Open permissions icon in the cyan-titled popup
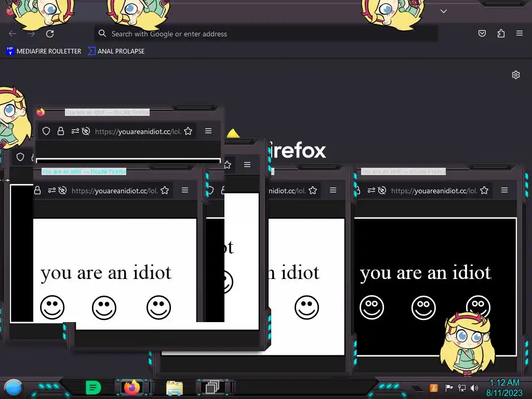 pyautogui.click(x=51, y=190)
